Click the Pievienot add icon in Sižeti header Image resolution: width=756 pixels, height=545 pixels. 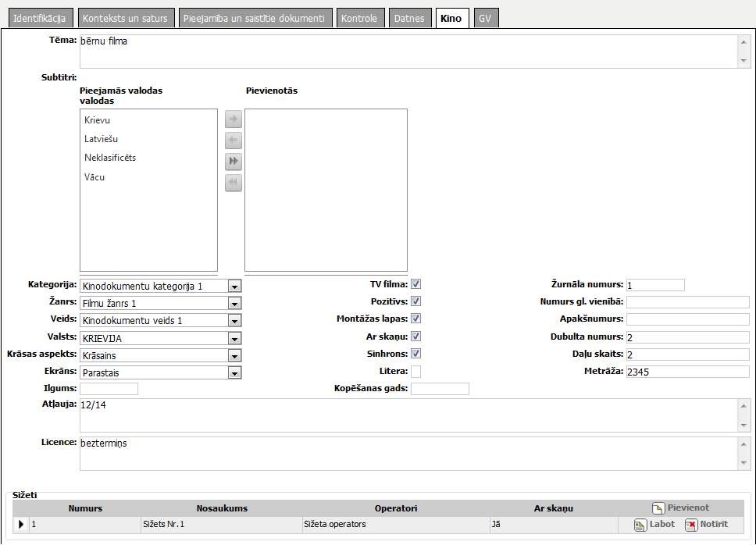pos(658,508)
